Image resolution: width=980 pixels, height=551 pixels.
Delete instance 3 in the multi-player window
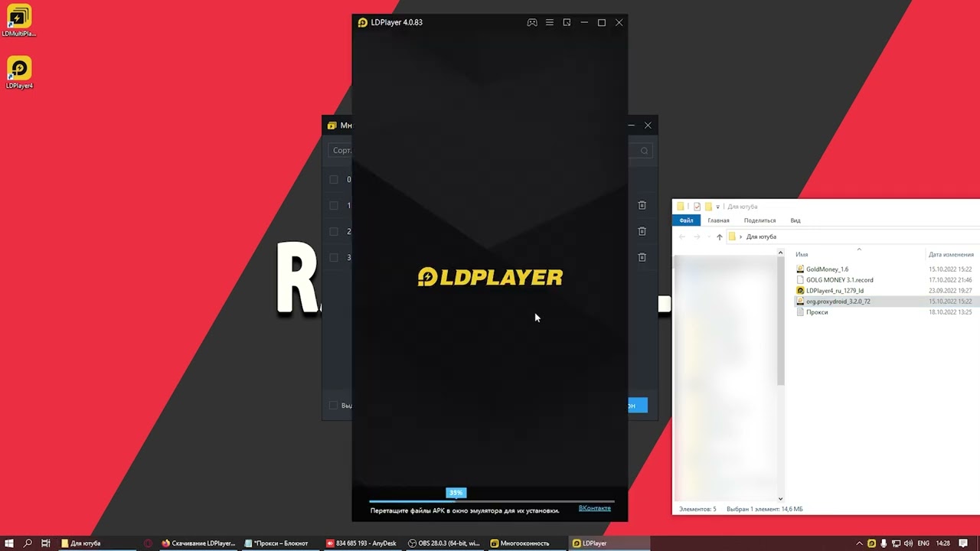[x=642, y=257]
